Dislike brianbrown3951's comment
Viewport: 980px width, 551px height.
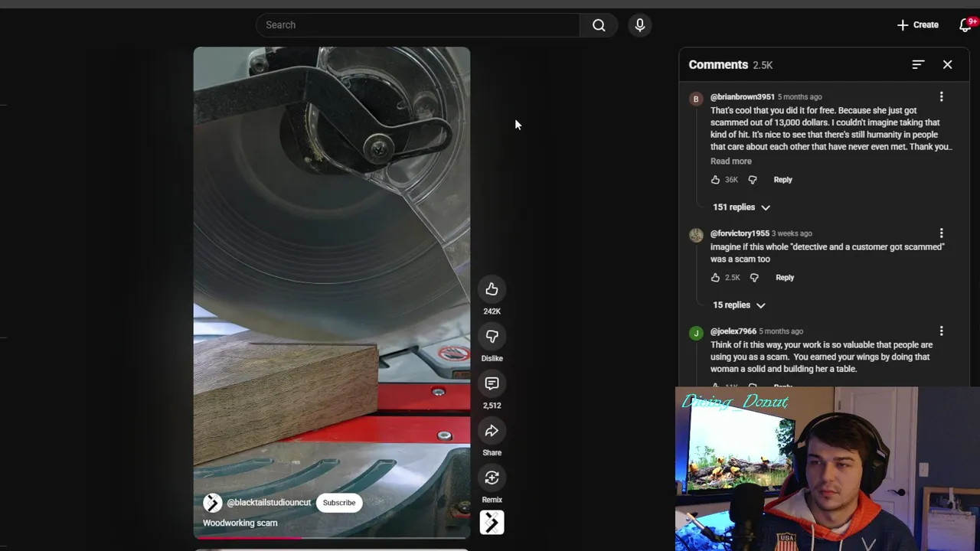[753, 180]
